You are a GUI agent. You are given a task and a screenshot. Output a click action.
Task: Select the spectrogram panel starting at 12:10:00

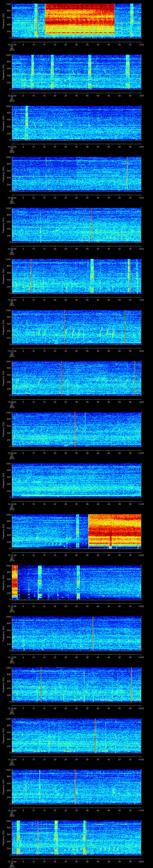click(77, 480)
